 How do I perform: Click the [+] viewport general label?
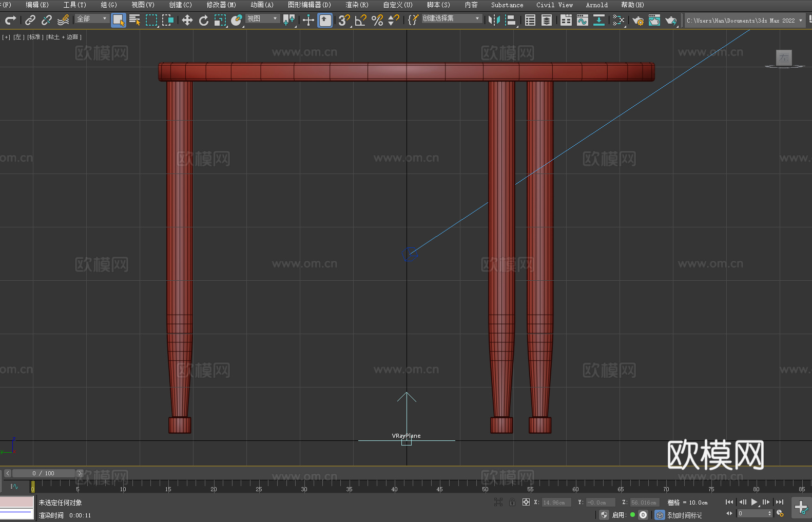click(x=6, y=37)
